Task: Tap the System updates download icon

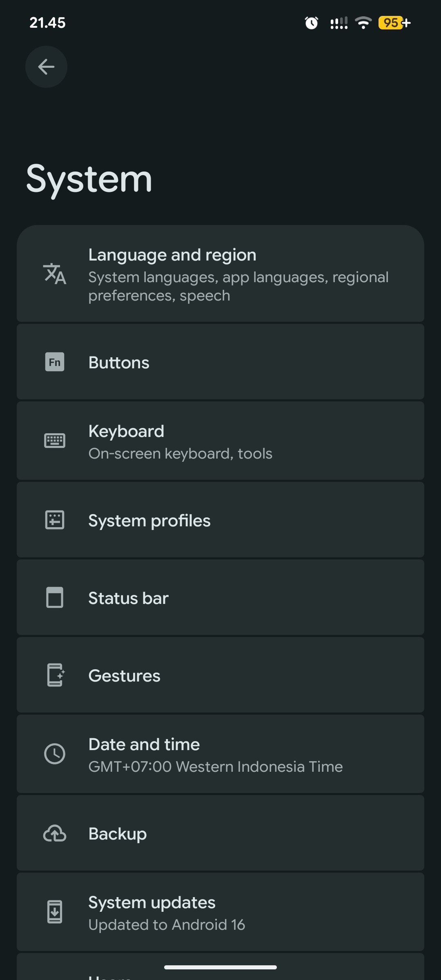Action: pos(55,912)
